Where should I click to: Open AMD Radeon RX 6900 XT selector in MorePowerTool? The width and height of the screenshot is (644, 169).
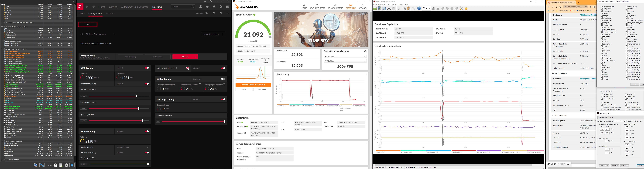point(621,118)
